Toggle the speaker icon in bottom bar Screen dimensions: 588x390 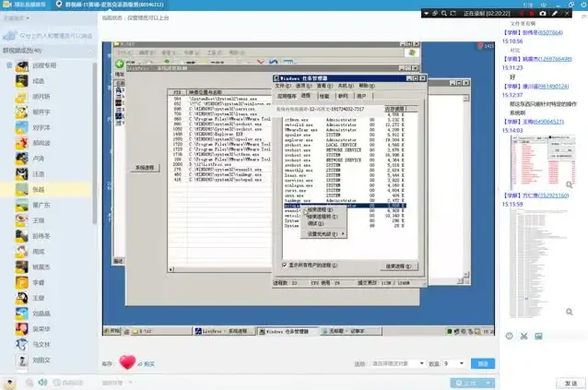41,382
